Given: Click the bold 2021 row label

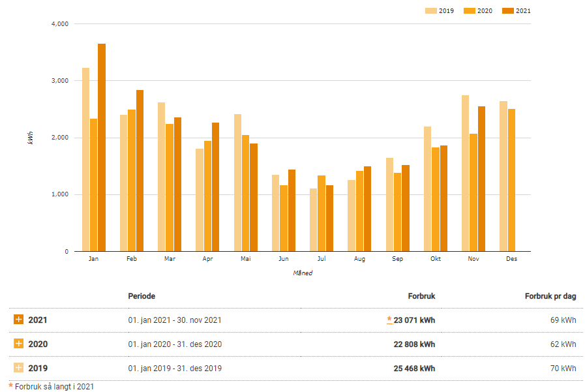Looking at the screenshot, I should [38, 320].
